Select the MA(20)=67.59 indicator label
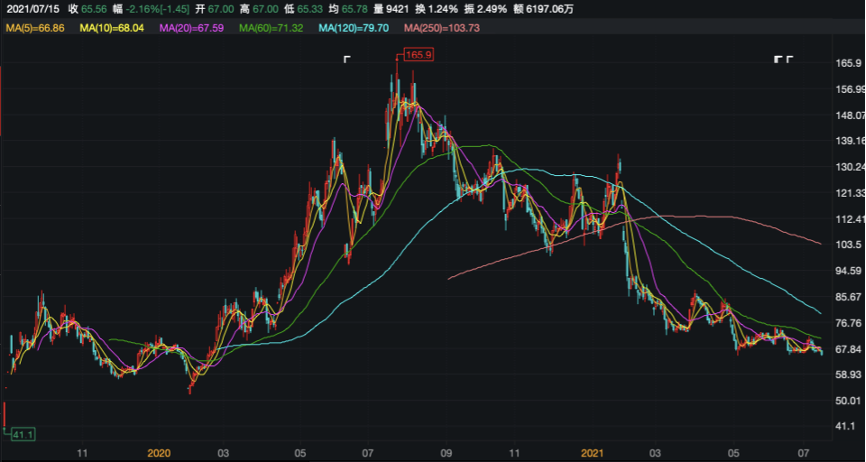The width and height of the screenshot is (866, 462). [x=192, y=28]
